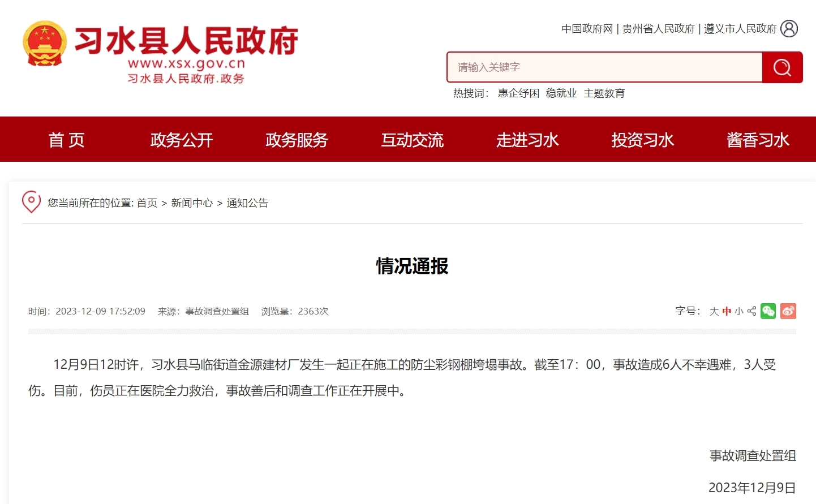Select 互动交流 from the main menu
816x504 pixels.
(x=412, y=140)
